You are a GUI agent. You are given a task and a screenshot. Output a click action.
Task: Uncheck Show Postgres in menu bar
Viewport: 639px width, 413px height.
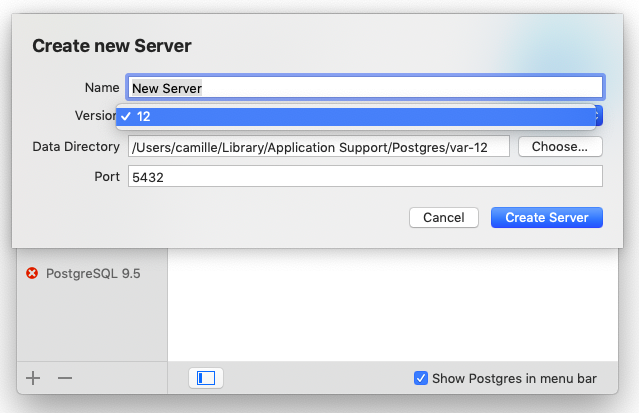[421, 378]
